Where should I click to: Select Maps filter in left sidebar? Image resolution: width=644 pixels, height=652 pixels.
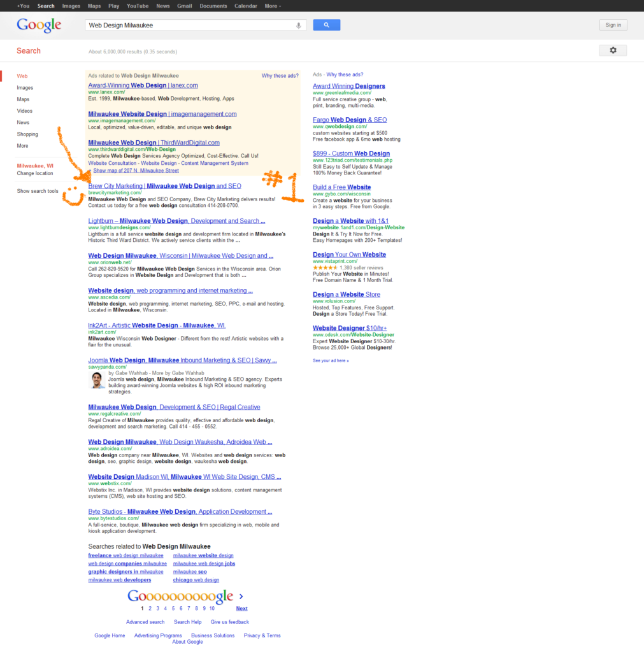pyautogui.click(x=23, y=99)
